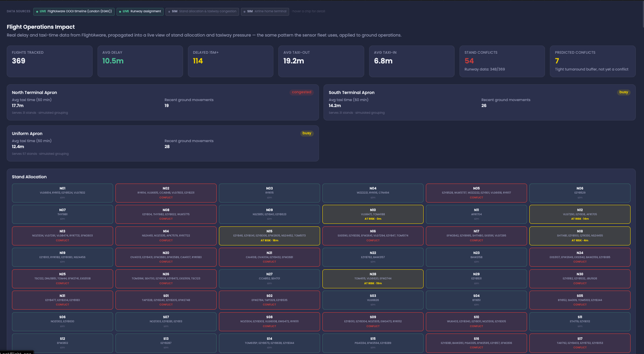Select at-risk stand N12 card
644x354 pixels.
(x=580, y=214)
